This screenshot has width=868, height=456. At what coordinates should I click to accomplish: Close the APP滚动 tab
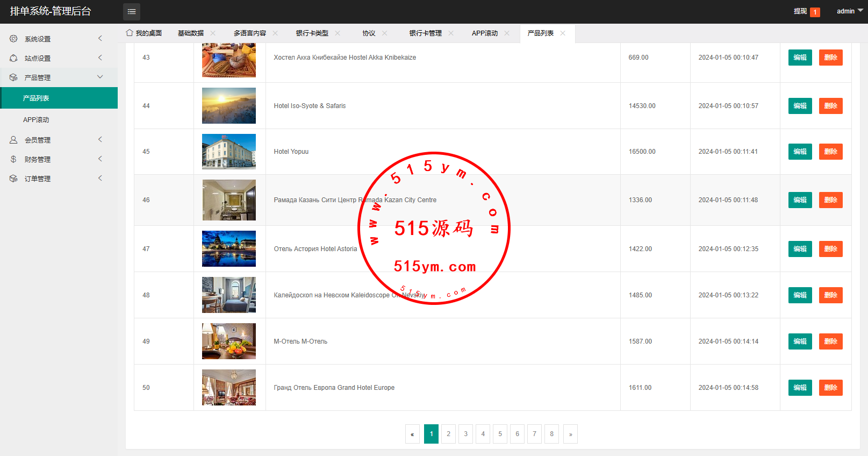(507, 33)
